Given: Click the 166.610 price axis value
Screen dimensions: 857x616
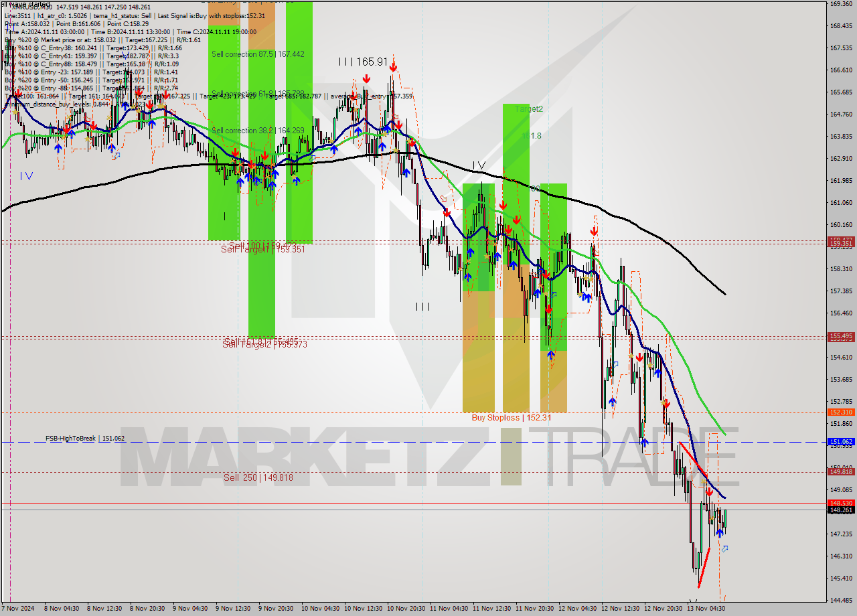Looking at the screenshot, I should click(x=841, y=70).
